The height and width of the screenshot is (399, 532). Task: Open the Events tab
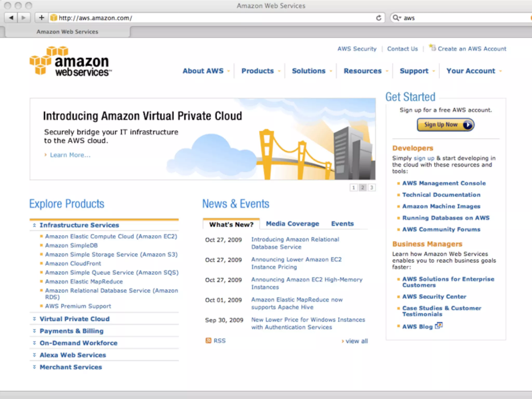click(342, 224)
